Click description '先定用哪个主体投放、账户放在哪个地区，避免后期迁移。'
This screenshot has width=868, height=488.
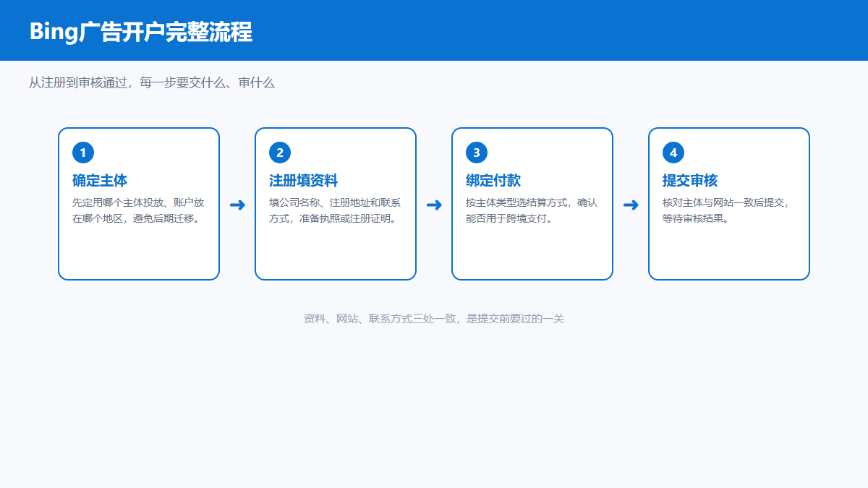coord(138,210)
